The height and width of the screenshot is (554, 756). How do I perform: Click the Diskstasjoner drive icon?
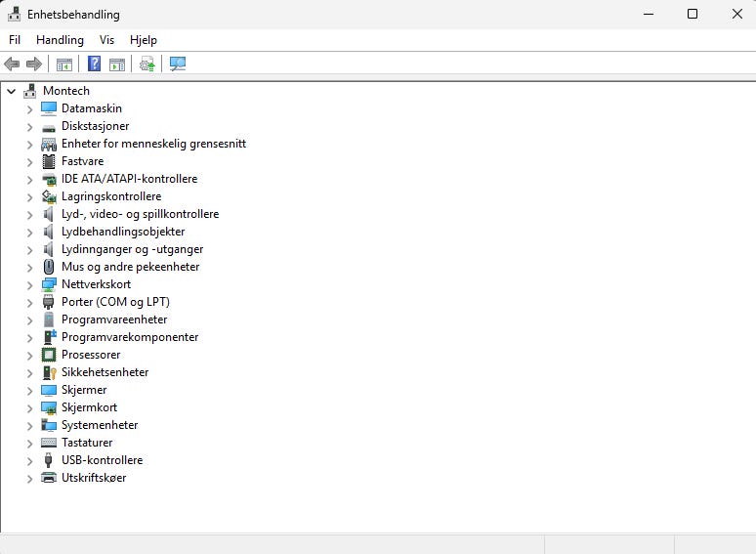tap(49, 128)
